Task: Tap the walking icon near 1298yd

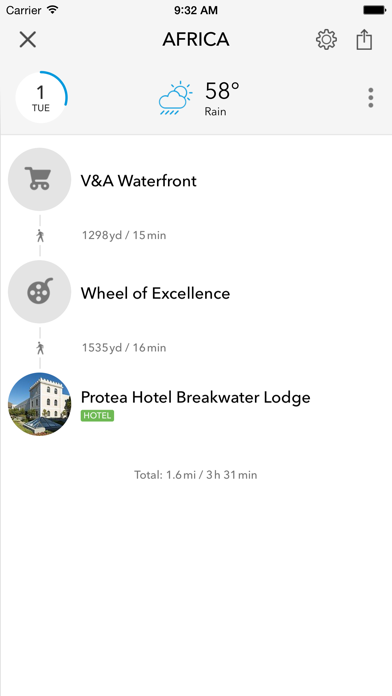Action: 40,236
